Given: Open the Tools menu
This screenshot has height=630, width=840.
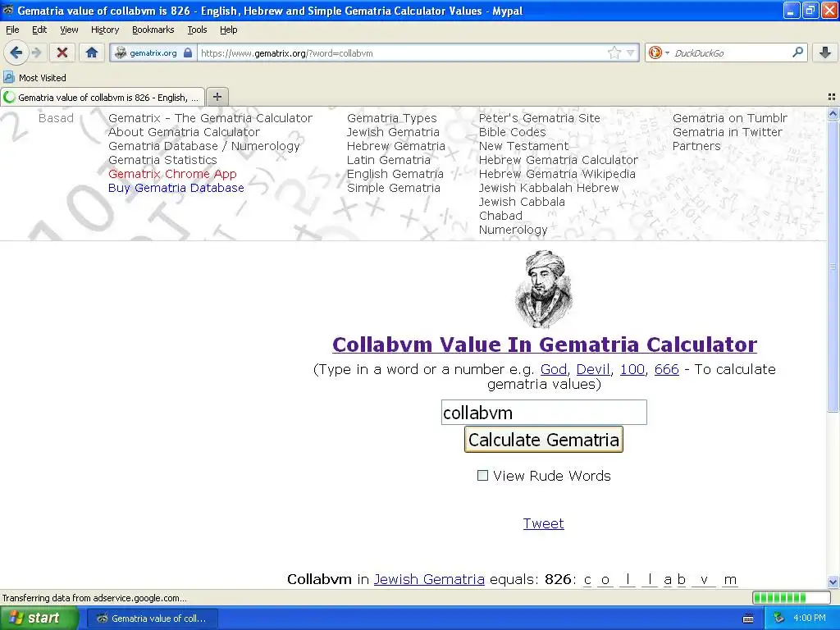Looking at the screenshot, I should click(197, 30).
